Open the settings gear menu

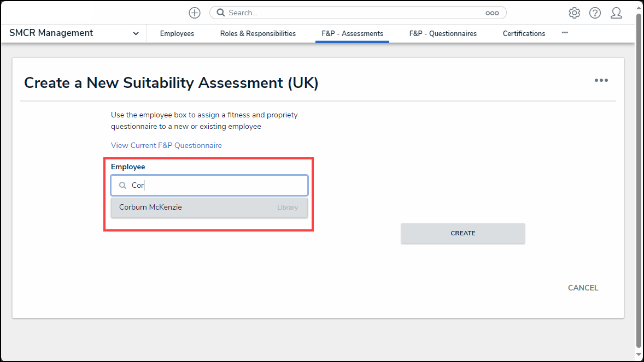point(574,13)
